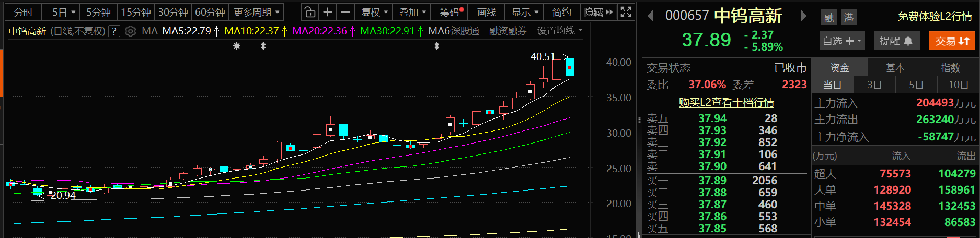Open MA indicator settings gear
The width and height of the screenshot is (980, 238).
[131, 31]
